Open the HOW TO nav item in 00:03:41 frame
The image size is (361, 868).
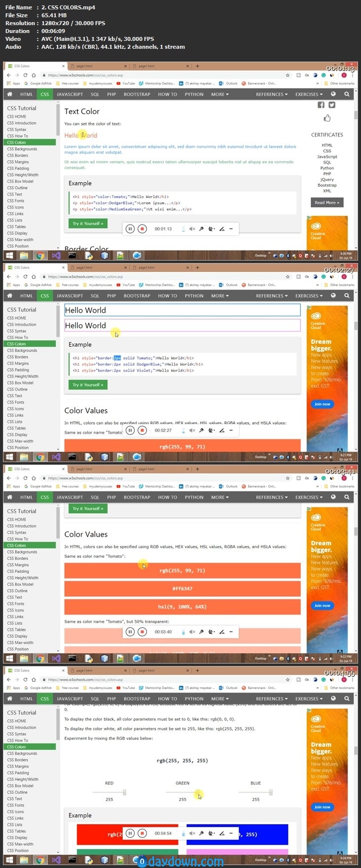(167, 497)
